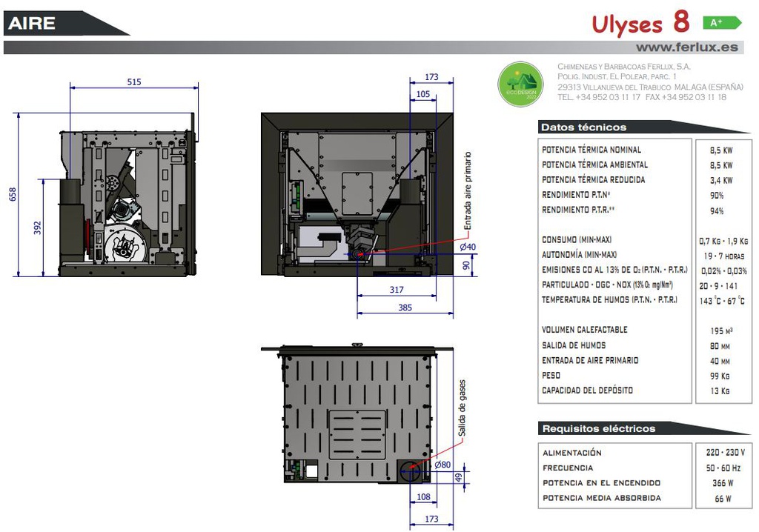Viewport: 759px width, 532px height.
Task: Click the Salida de gases vertical label
Action: tap(462, 406)
